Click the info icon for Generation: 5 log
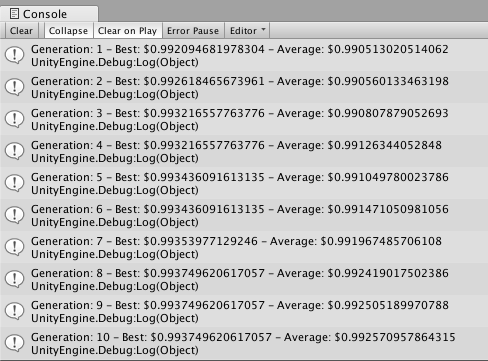The width and height of the screenshot is (488, 361). 15,183
